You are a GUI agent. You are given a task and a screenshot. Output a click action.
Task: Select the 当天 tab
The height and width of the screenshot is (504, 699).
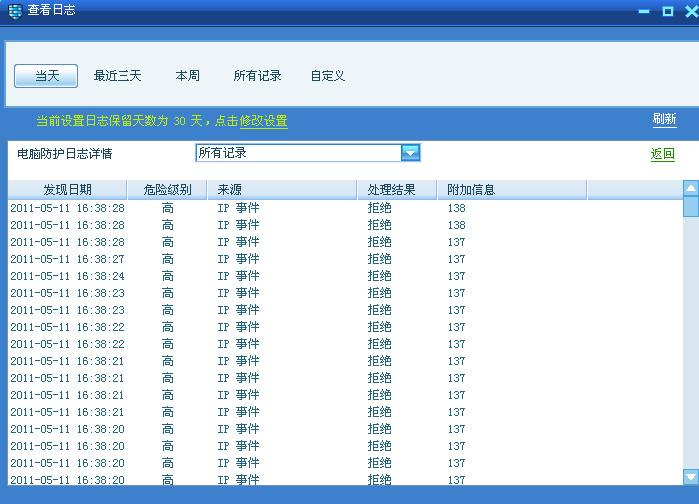[x=47, y=76]
